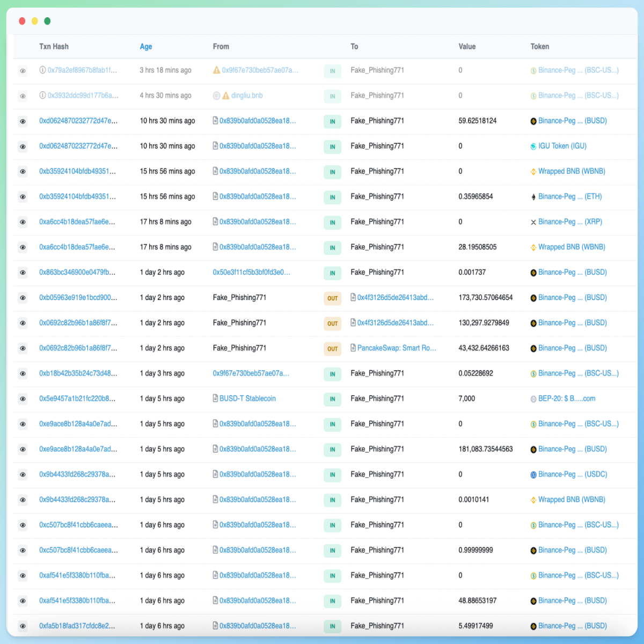Click the IGU Token logo icon
The width and height of the screenshot is (644, 644).
coord(533,147)
